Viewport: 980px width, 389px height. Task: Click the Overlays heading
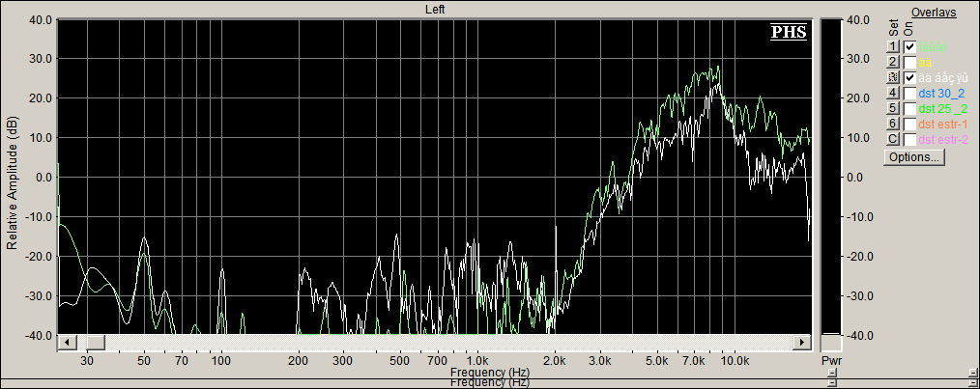click(934, 13)
